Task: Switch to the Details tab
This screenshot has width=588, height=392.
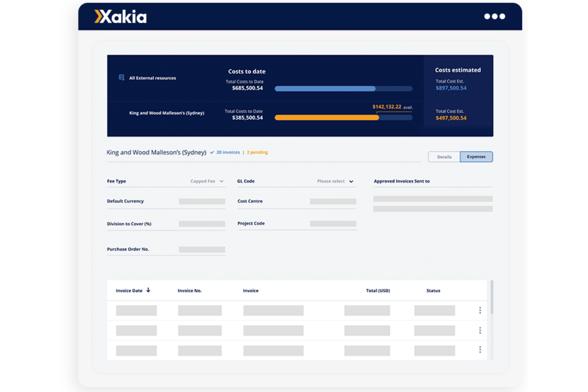Action: [444, 157]
